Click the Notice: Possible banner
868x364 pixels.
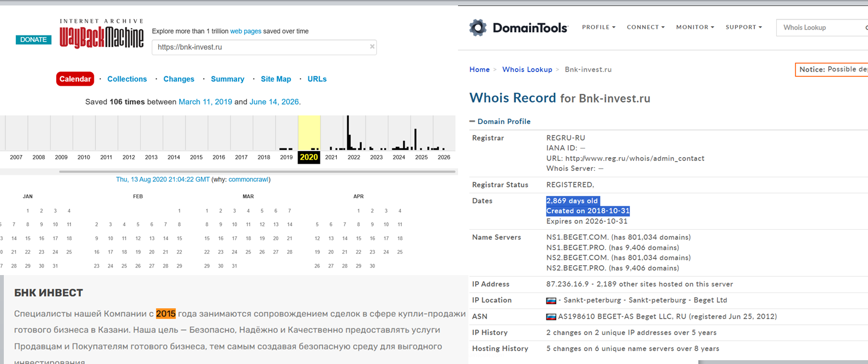pyautogui.click(x=832, y=69)
